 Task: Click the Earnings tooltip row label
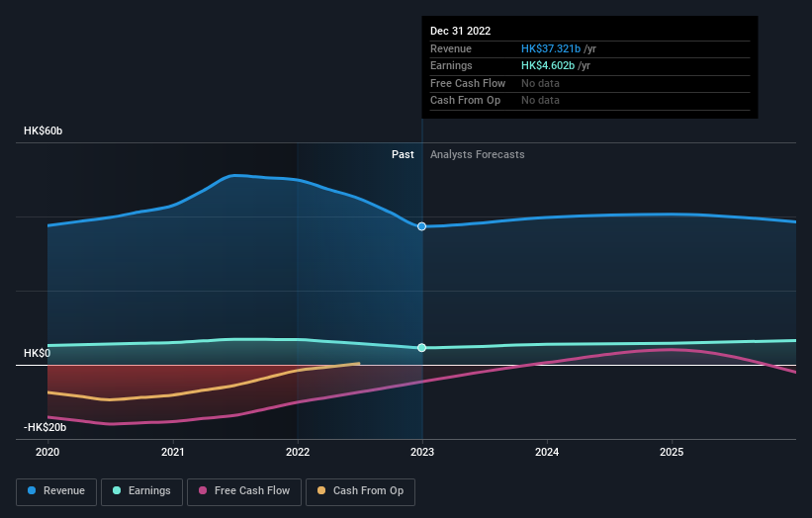pyautogui.click(x=451, y=65)
